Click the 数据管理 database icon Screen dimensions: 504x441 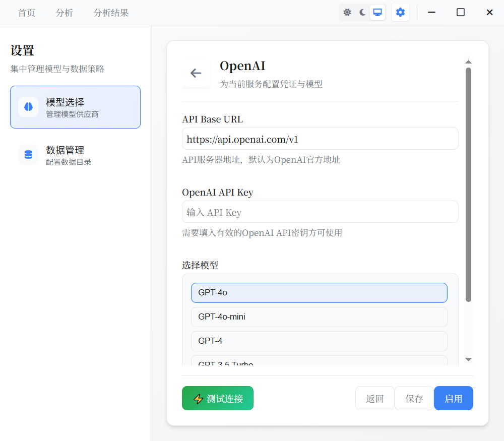(x=28, y=154)
